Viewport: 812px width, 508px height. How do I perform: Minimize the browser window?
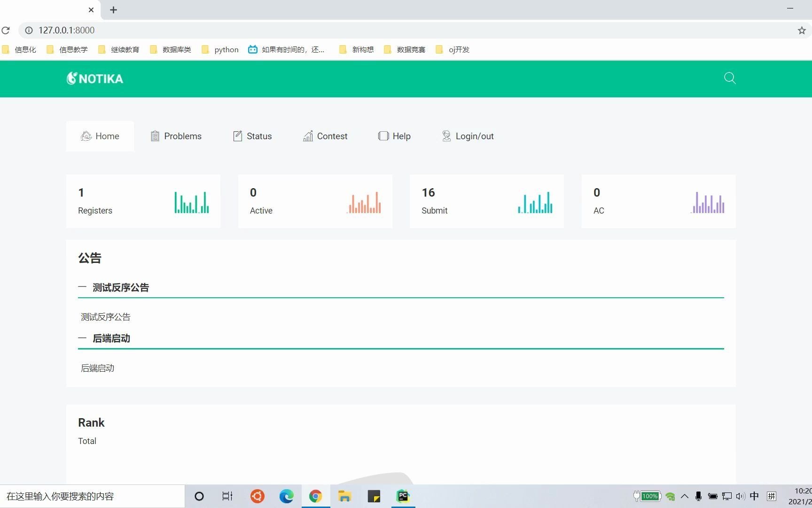(790, 8)
